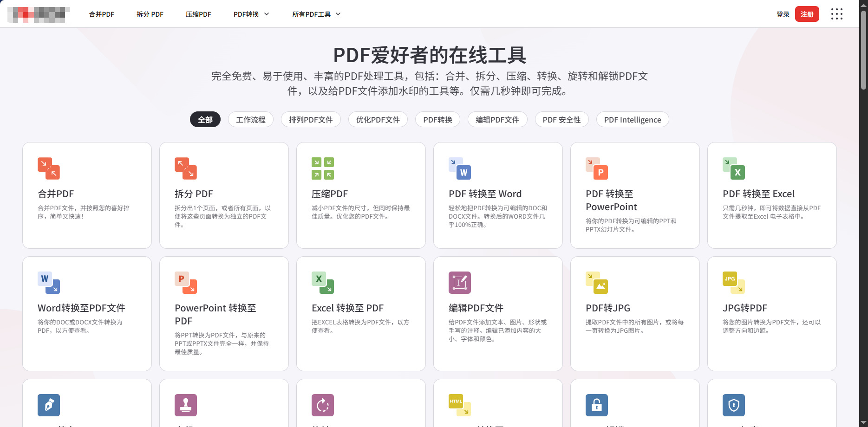Viewport: 868px width, 427px height.
Task: Select the blue shield protect icon
Action: click(734, 405)
